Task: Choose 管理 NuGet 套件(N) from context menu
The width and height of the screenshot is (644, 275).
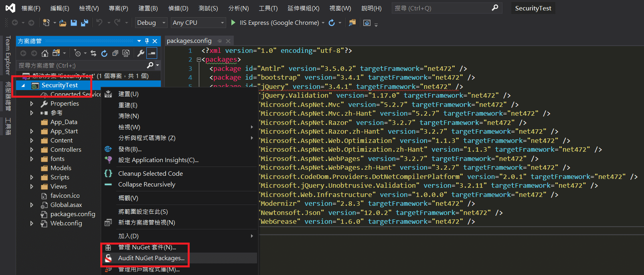Action: pos(147,247)
